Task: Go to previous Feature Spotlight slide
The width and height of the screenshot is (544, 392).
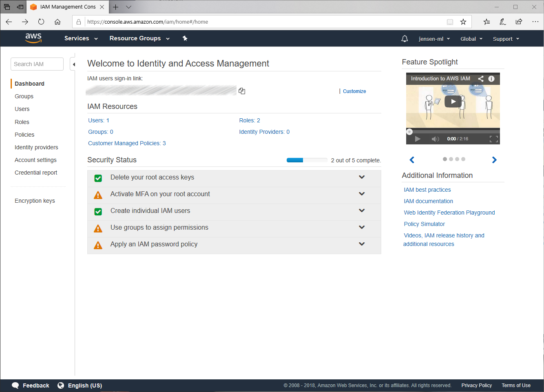Action: click(412, 160)
